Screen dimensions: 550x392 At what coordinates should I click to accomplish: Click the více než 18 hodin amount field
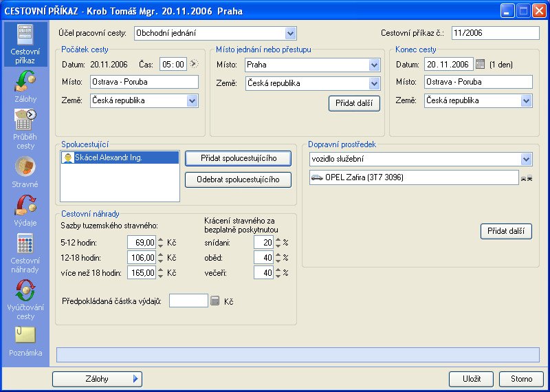pos(142,272)
